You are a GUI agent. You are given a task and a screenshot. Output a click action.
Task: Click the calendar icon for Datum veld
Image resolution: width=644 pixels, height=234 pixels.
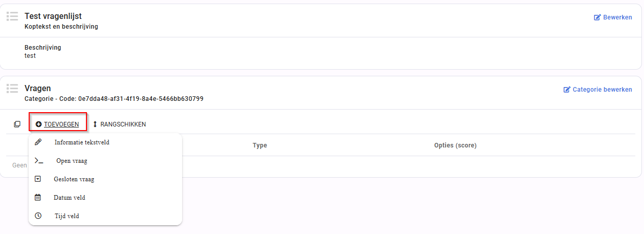[x=38, y=197]
